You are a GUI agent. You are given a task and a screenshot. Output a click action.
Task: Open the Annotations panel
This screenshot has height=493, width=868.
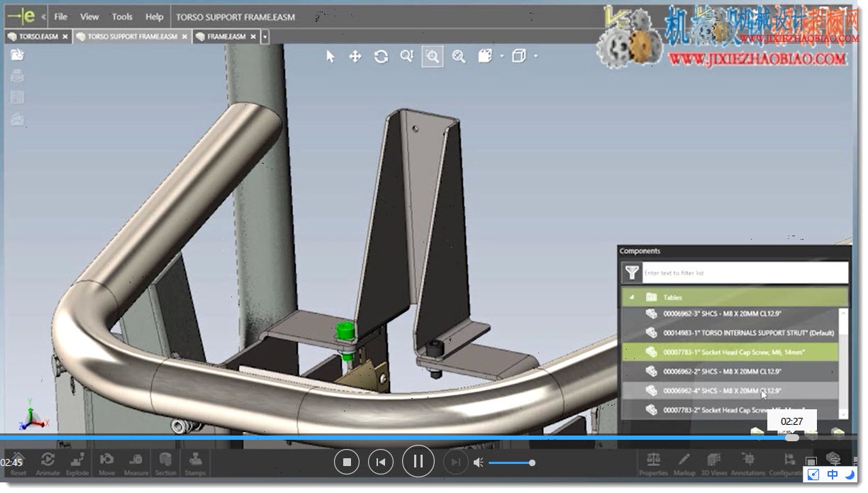[747, 464]
